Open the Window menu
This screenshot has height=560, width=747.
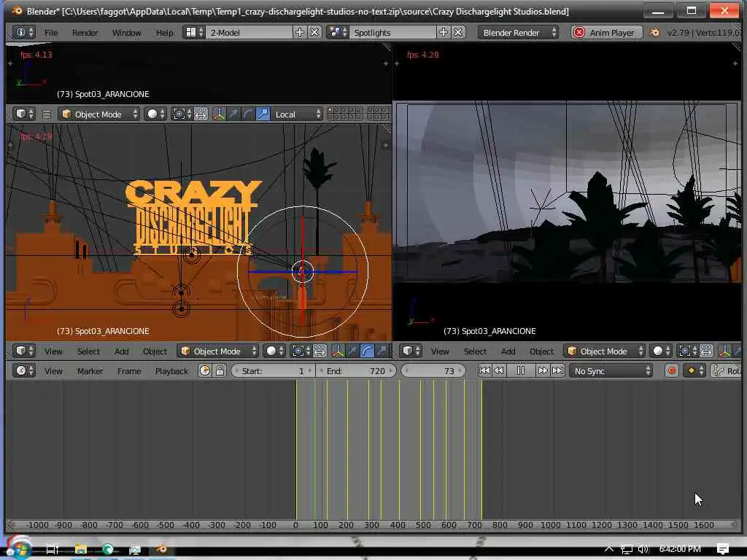(126, 32)
